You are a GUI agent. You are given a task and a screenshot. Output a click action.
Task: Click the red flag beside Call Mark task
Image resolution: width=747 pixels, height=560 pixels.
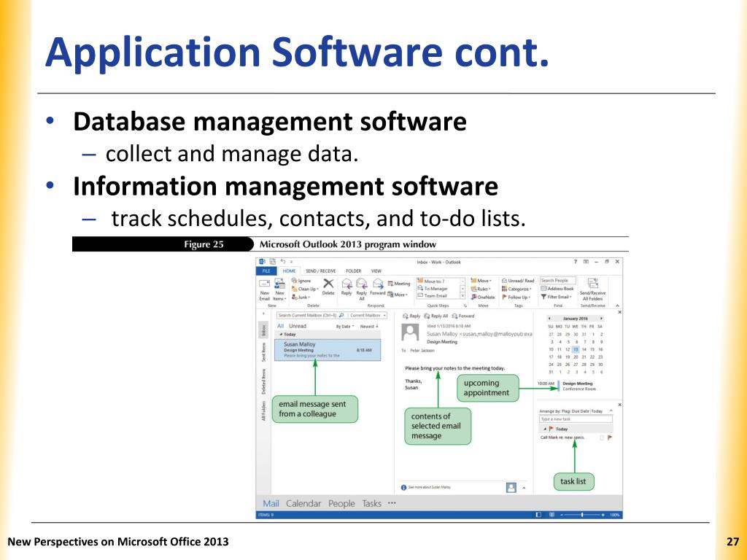[610, 437]
